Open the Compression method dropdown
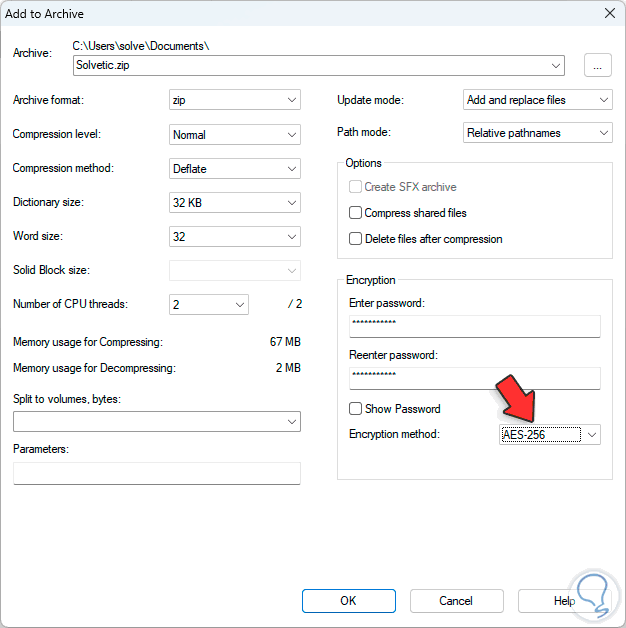This screenshot has width=626, height=628. tap(235, 168)
